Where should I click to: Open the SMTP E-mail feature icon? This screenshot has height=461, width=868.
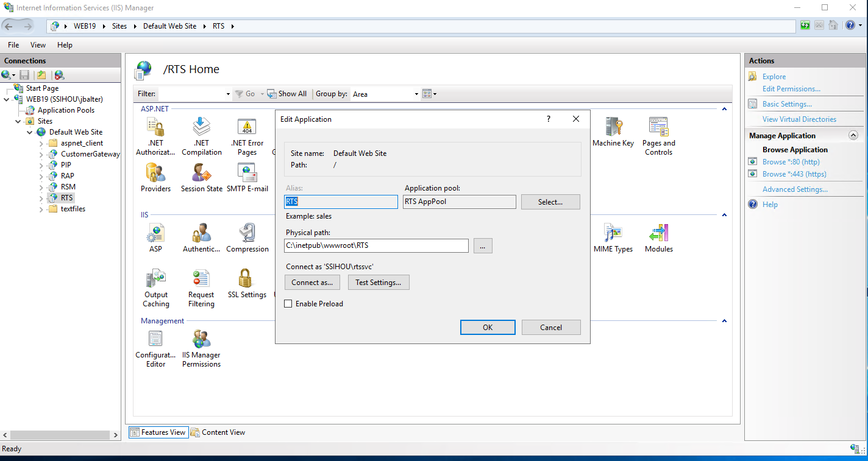pyautogui.click(x=247, y=173)
